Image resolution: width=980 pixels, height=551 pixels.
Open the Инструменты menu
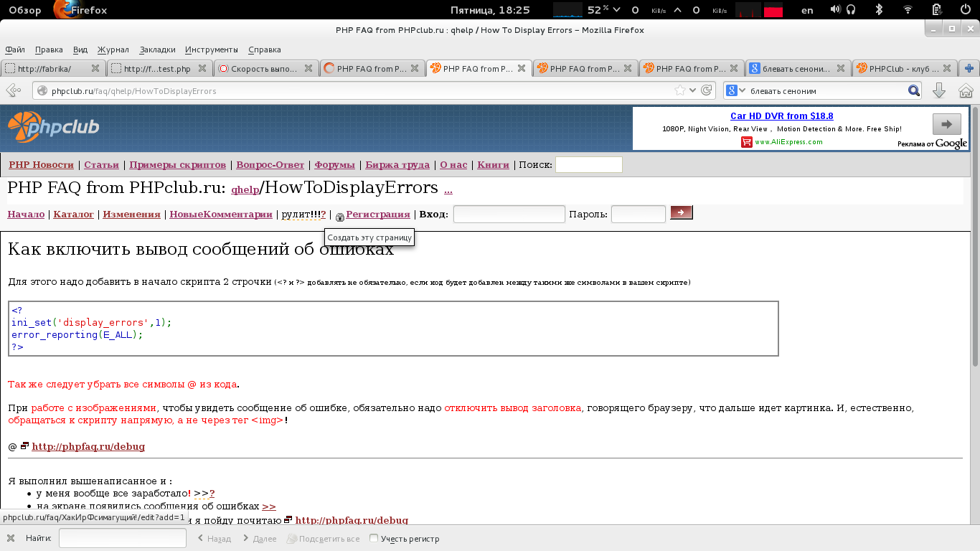tap(211, 50)
